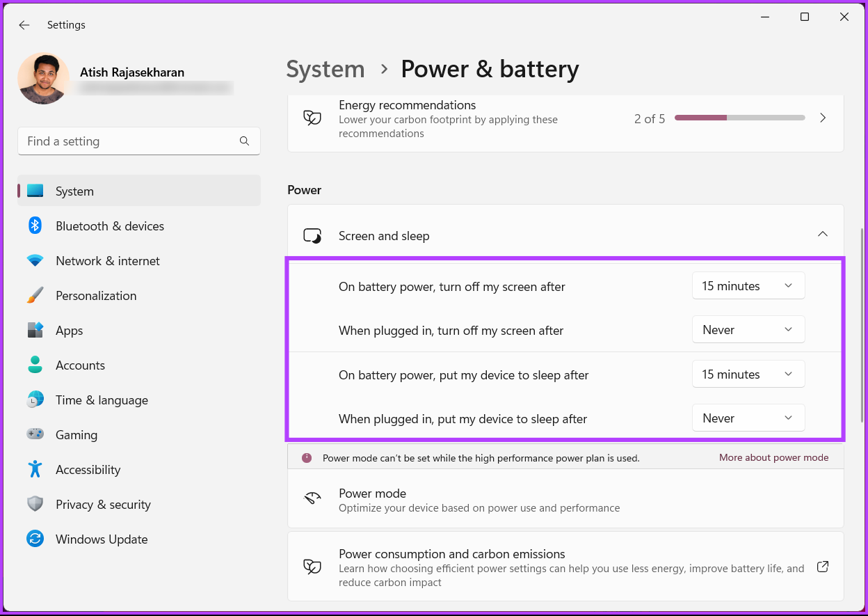Close the Settings window
This screenshot has width=868, height=616.
click(844, 17)
